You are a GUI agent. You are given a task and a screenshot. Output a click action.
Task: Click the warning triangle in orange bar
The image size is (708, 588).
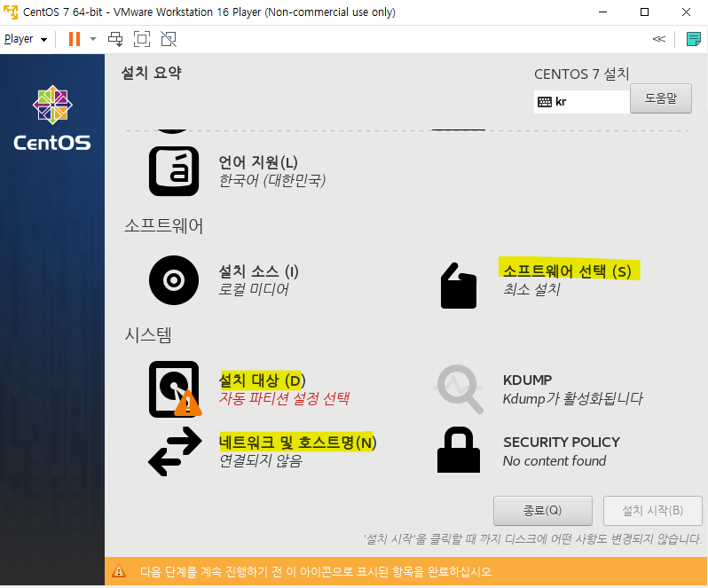119,571
